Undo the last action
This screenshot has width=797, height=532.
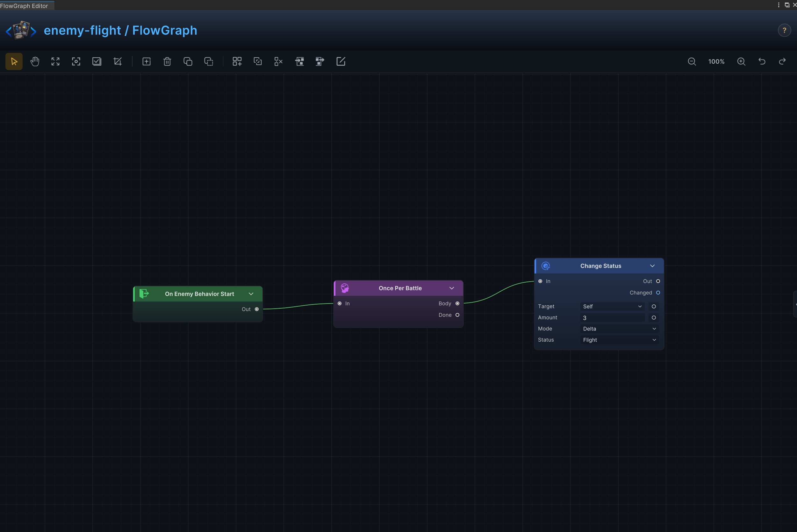(762, 61)
